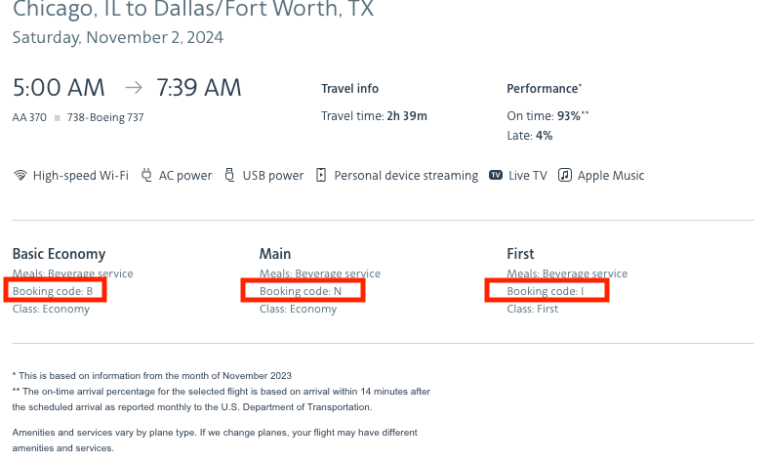This screenshot has width=770, height=462.
Task: Click the Main cabin heading
Action: [x=275, y=254]
